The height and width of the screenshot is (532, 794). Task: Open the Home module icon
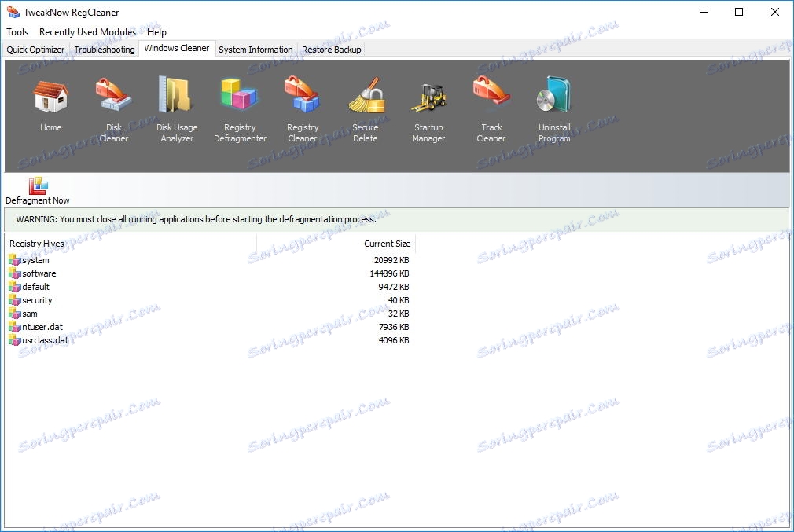click(x=50, y=96)
